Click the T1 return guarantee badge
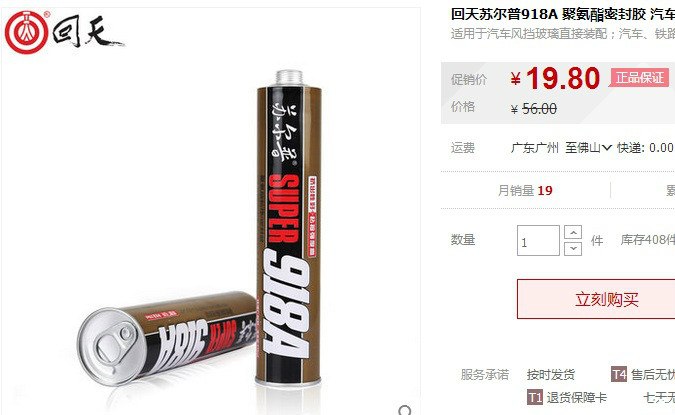 coord(535,397)
